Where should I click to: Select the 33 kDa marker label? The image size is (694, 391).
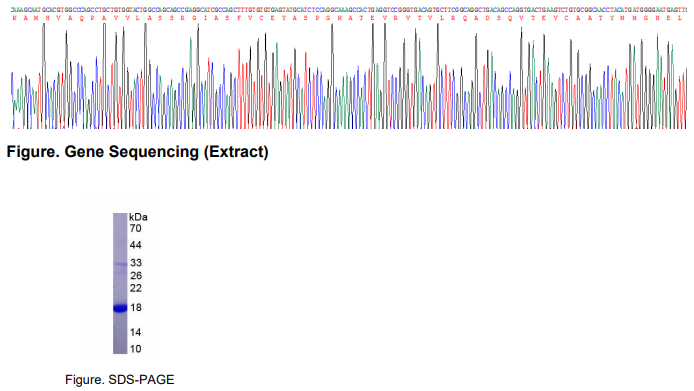136,263
